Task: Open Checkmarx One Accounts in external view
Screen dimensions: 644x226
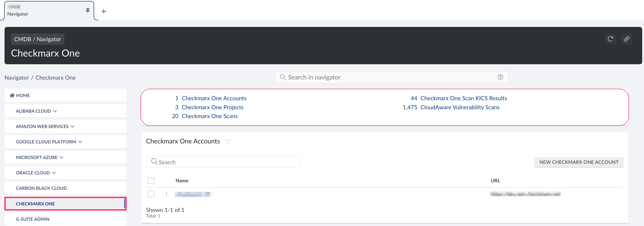Action: coord(228,141)
